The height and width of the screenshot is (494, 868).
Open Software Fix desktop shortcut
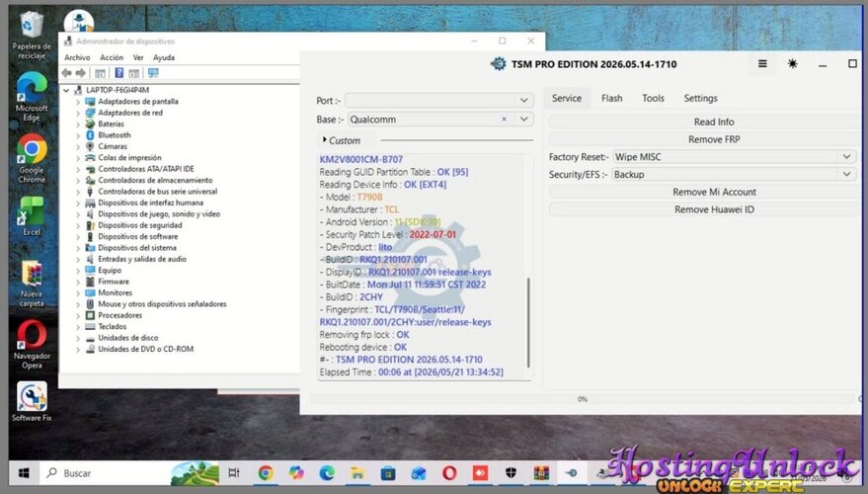pyautogui.click(x=32, y=402)
